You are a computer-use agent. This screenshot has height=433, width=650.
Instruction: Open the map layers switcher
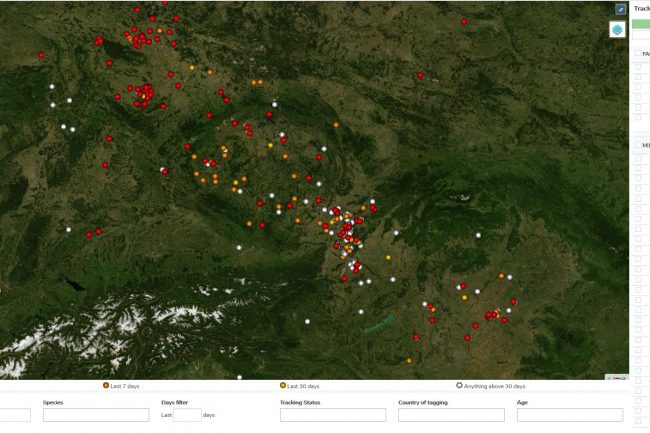618,30
